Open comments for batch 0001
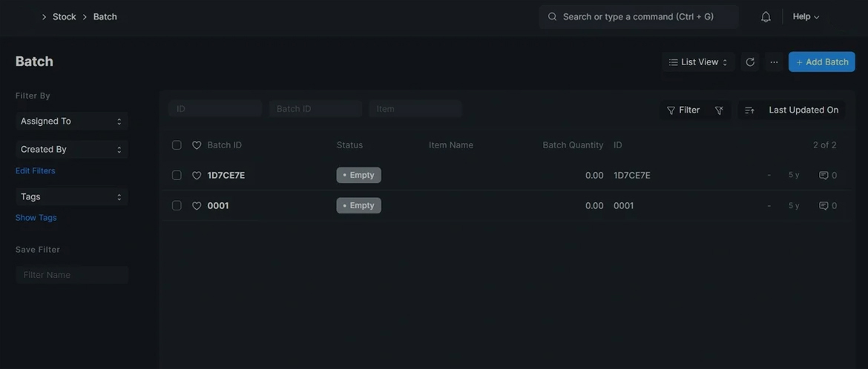 828,206
